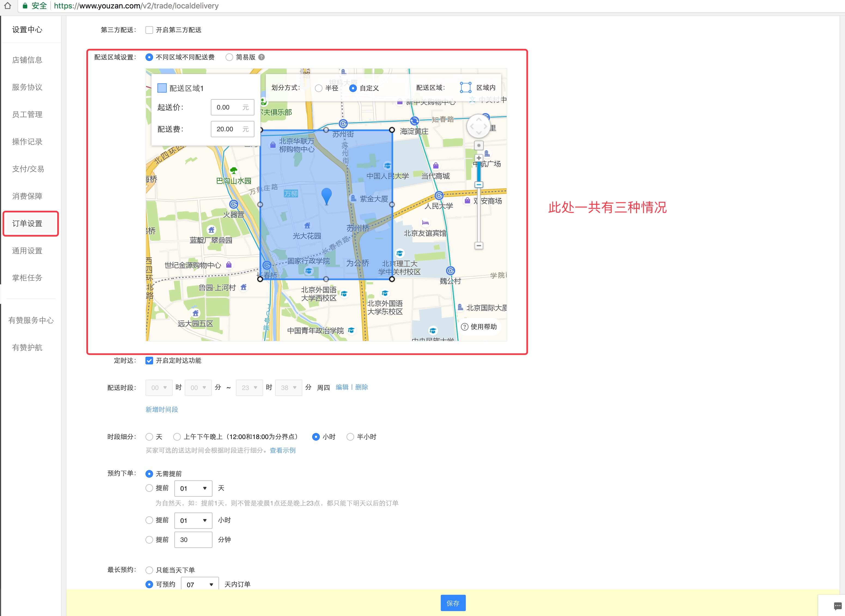Click the secure lock icon in address bar
845x616 pixels.
[x=25, y=6]
